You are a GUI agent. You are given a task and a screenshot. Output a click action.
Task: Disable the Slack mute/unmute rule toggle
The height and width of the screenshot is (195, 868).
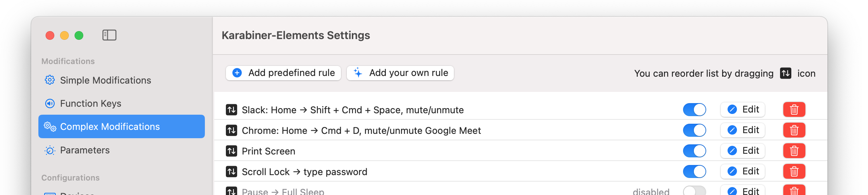tap(694, 110)
